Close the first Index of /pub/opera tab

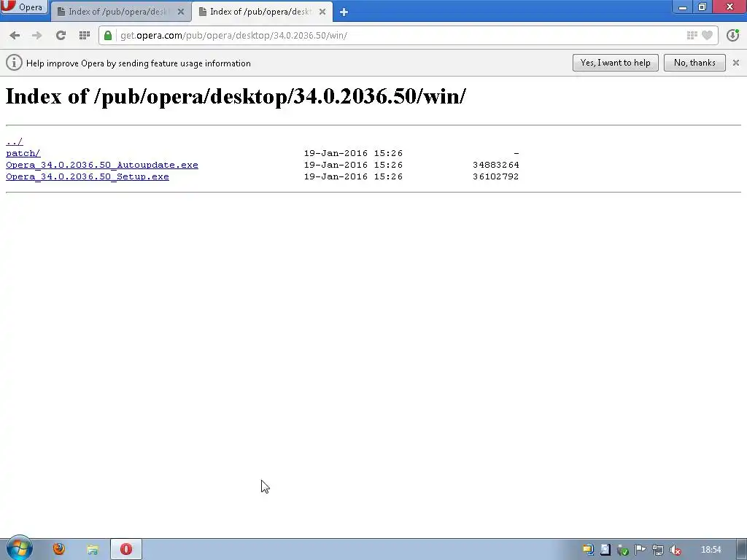click(x=181, y=12)
